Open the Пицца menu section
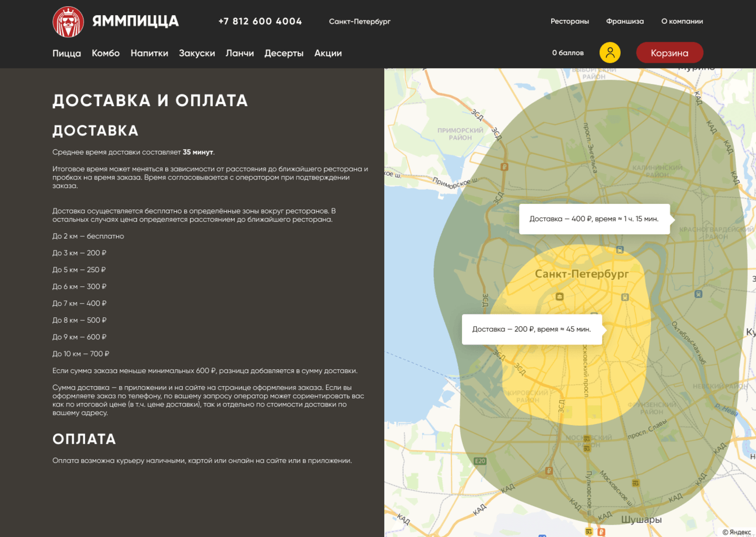The image size is (756, 537). click(67, 53)
